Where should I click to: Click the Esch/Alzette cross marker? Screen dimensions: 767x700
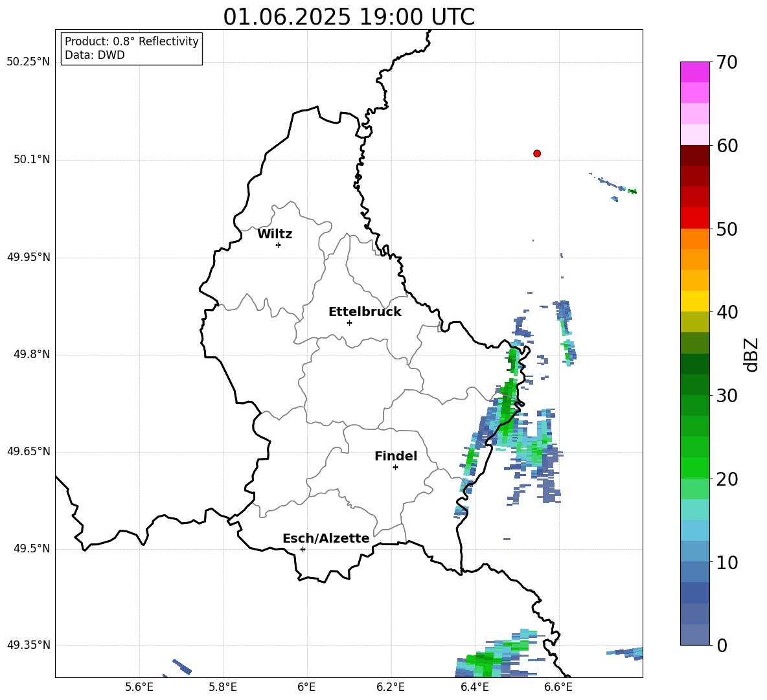pos(303,549)
